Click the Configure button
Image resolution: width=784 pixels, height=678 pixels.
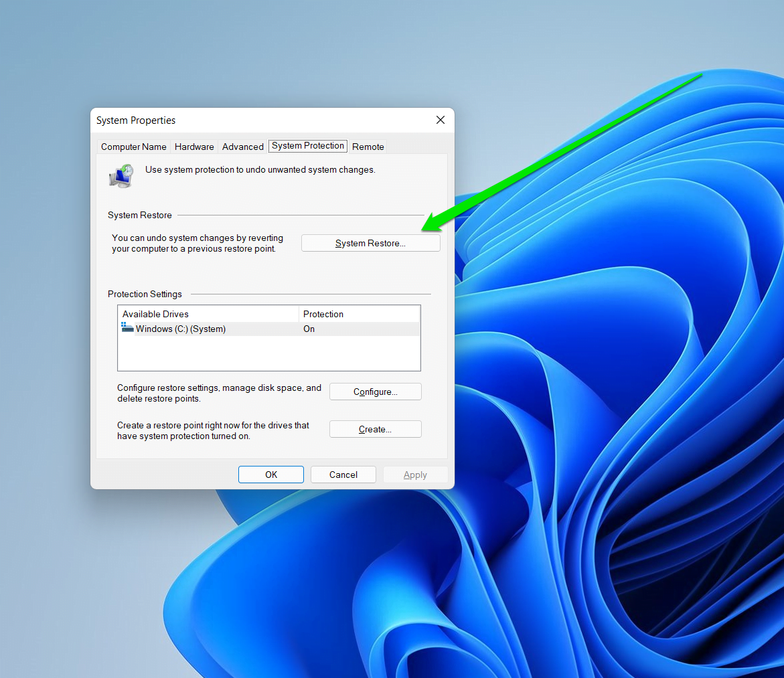[x=375, y=392]
